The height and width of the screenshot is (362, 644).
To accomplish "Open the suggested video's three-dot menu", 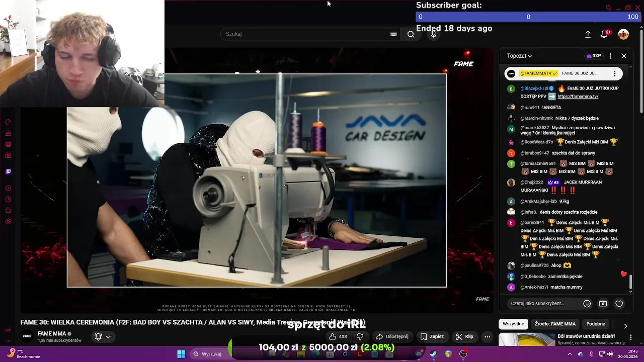I will (x=631, y=337).
